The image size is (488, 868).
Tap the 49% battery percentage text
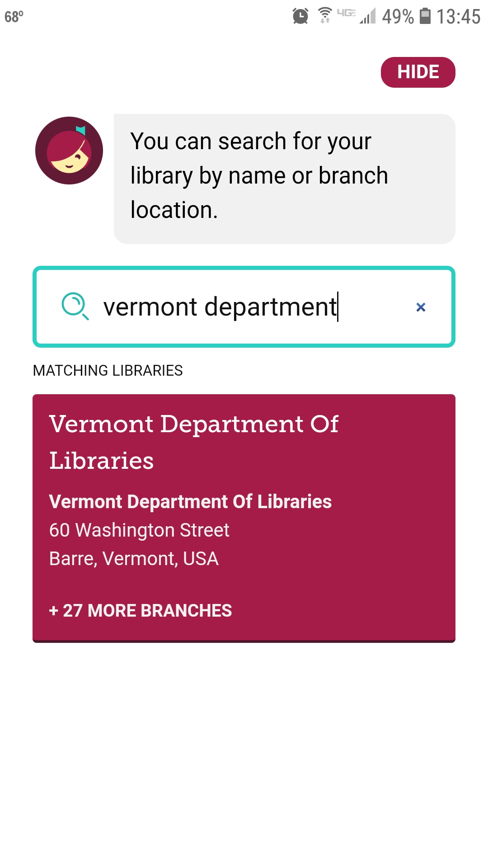pos(398,17)
